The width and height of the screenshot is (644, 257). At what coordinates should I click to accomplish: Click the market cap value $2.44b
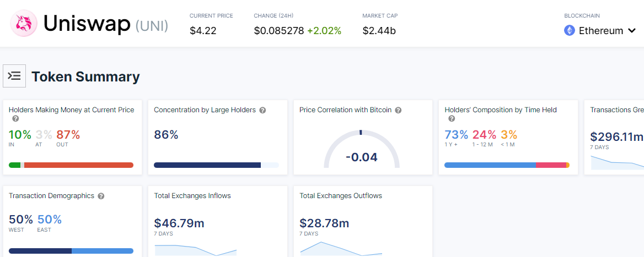point(379,31)
